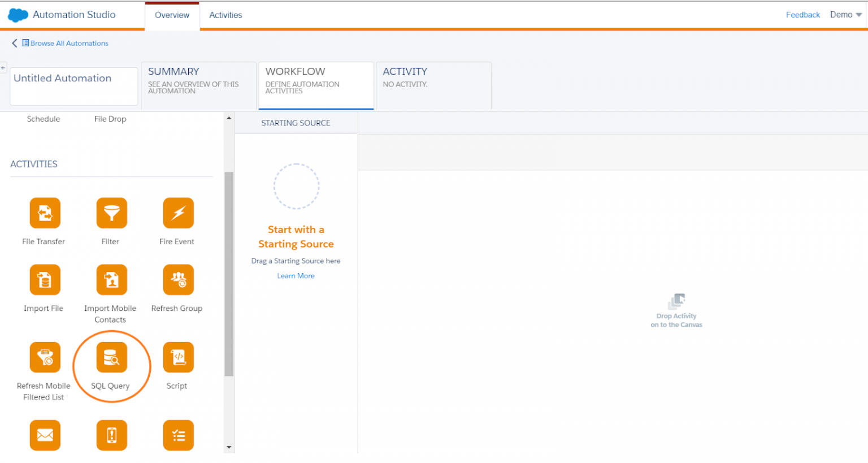
Task: Click the Learn More link
Action: [x=296, y=275]
